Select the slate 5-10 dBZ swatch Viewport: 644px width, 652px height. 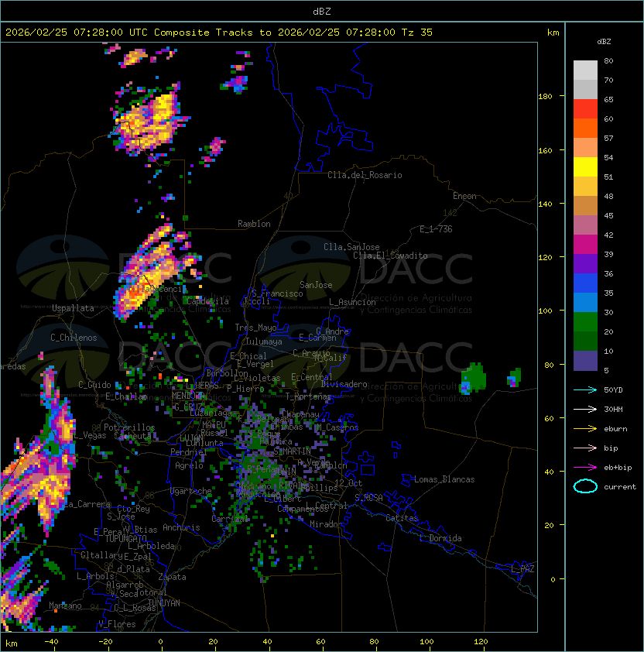point(585,361)
